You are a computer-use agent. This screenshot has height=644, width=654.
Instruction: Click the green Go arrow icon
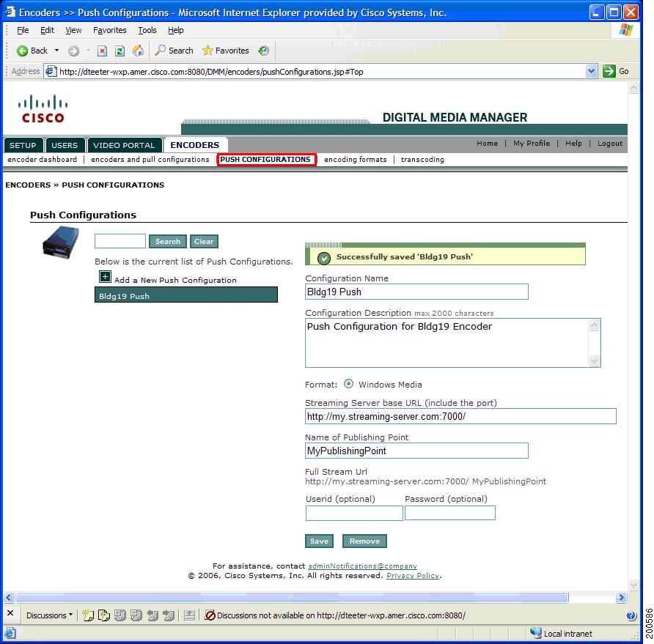608,71
